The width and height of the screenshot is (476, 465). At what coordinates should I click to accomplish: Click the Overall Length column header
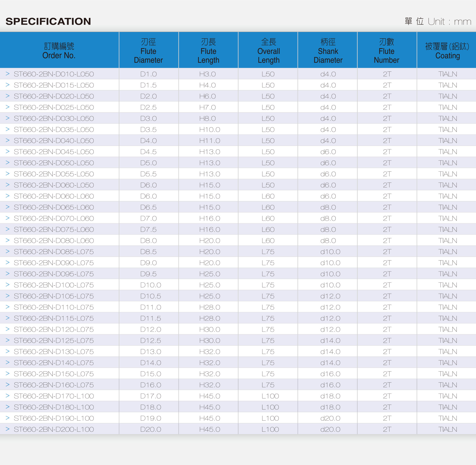(268, 50)
